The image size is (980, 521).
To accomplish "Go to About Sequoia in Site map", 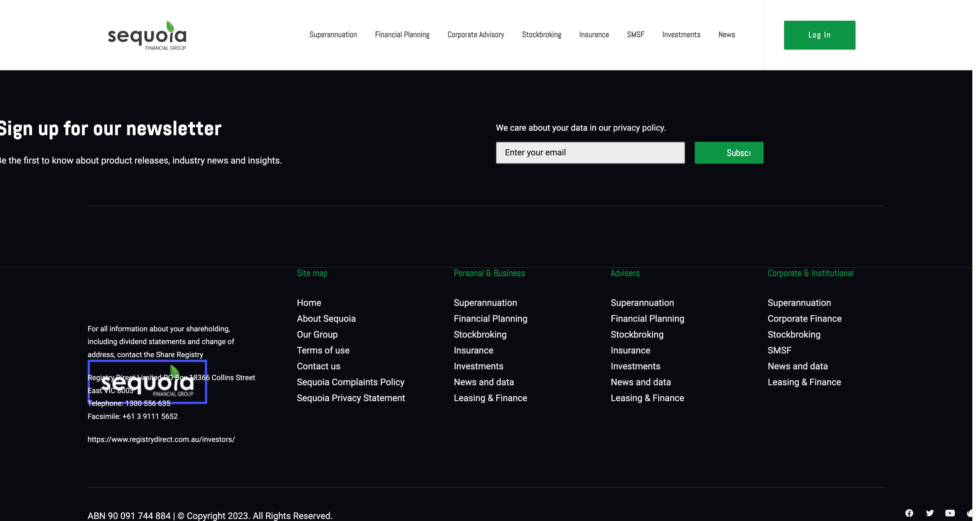I will coord(326,319).
